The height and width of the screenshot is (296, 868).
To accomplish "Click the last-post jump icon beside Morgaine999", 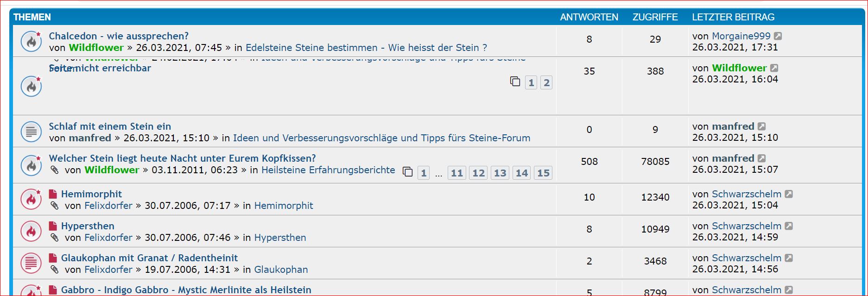I will coord(778,36).
